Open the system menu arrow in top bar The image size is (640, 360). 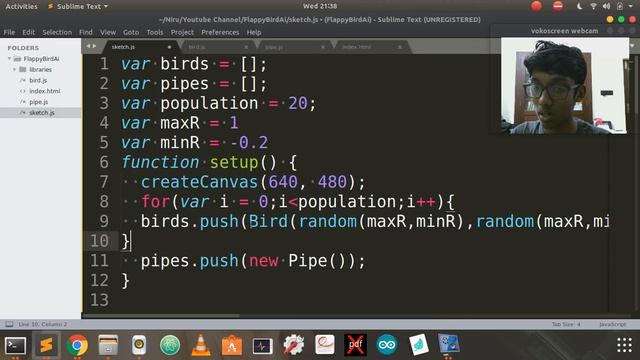[631, 6]
